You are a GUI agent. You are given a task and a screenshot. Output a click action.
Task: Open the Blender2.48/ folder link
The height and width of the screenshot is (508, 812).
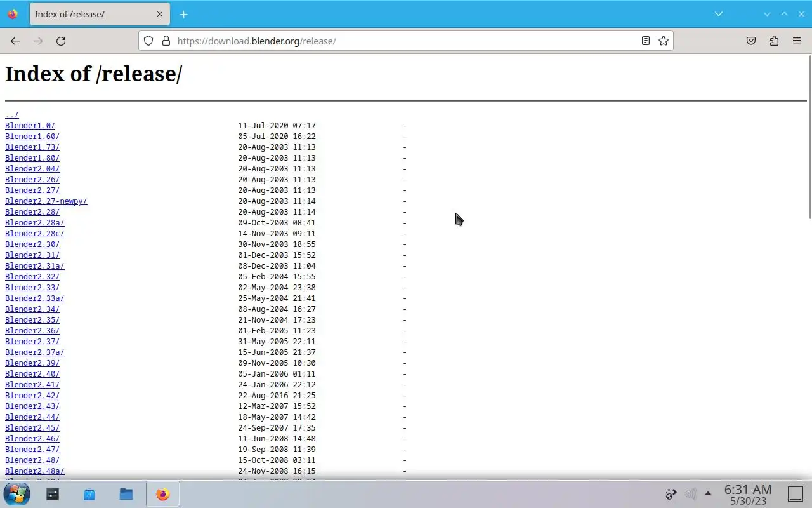coord(32,460)
